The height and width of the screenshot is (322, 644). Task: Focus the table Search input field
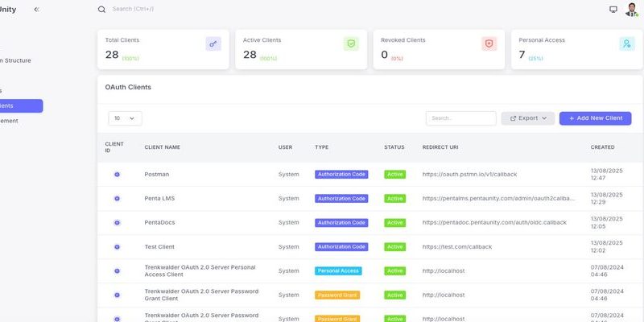tap(460, 118)
